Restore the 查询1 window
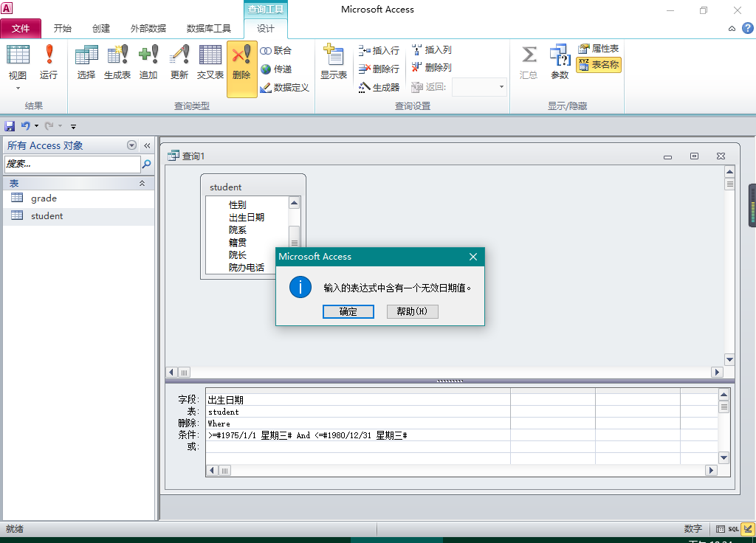 [694, 156]
